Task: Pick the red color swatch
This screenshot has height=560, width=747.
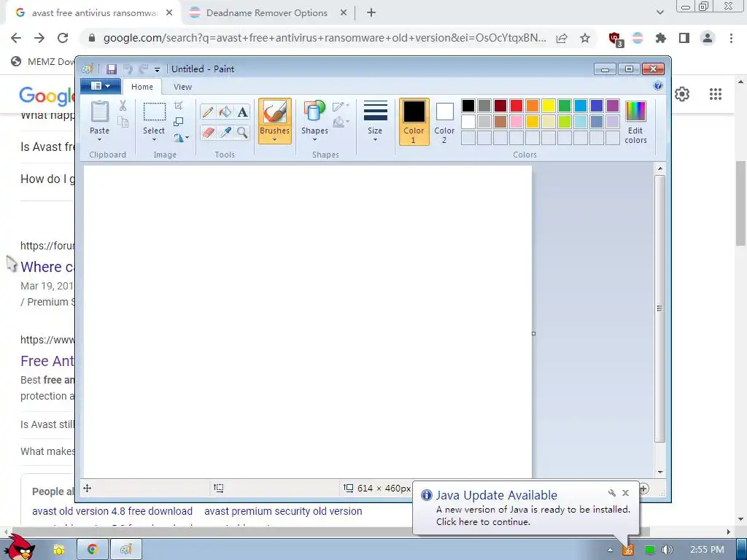Action: [x=516, y=106]
